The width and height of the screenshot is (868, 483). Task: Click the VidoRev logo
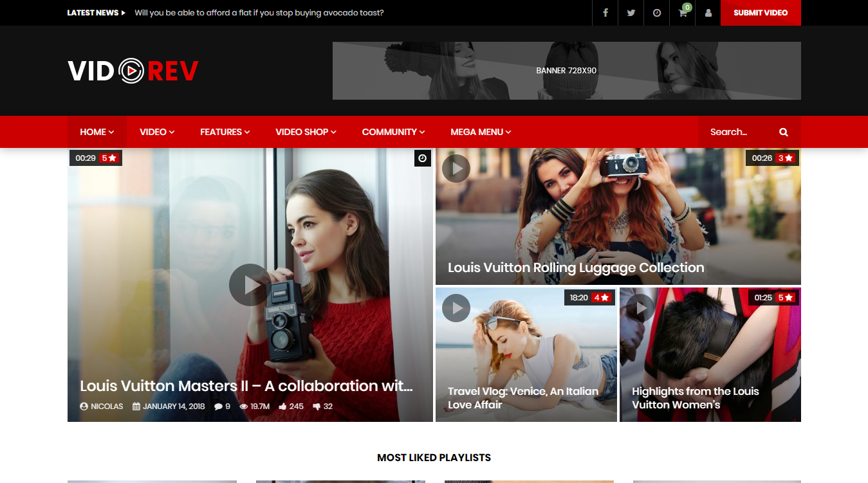pos(133,71)
